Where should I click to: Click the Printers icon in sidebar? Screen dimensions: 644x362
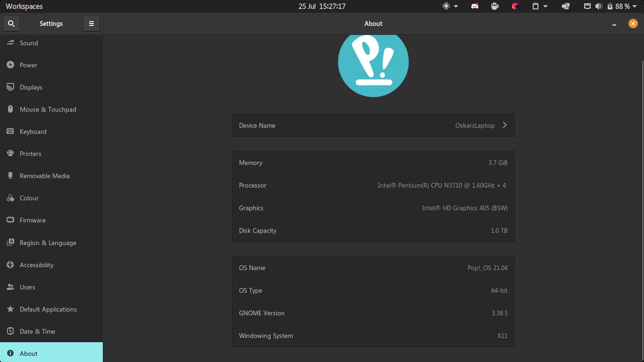[10, 154]
